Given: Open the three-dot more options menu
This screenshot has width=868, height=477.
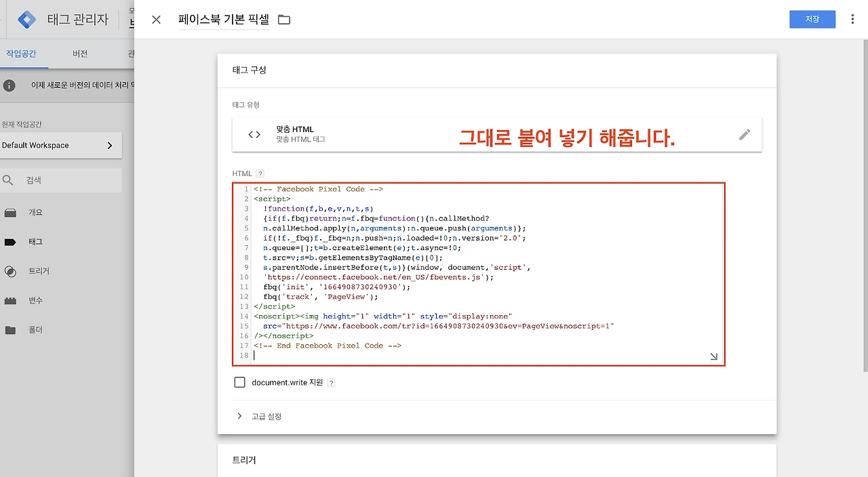Looking at the screenshot, I should coord(852,19).
